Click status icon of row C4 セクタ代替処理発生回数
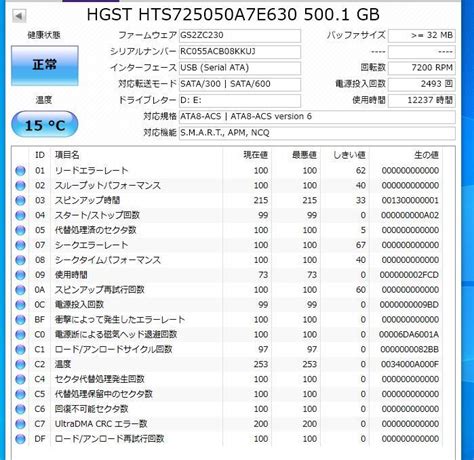 pyautogui.click(x=20, y=379)
